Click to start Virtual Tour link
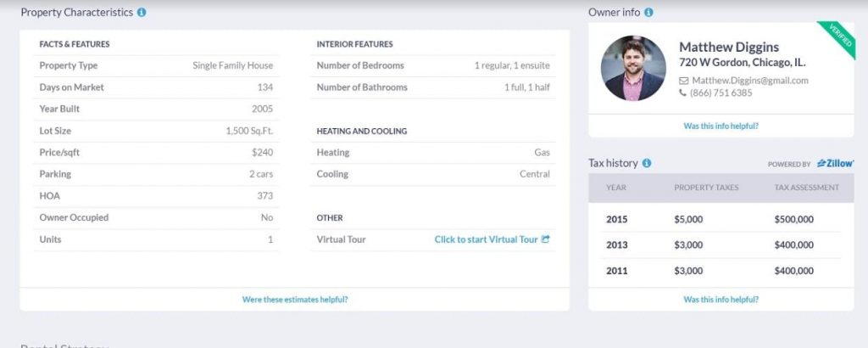 pos(486,239)
